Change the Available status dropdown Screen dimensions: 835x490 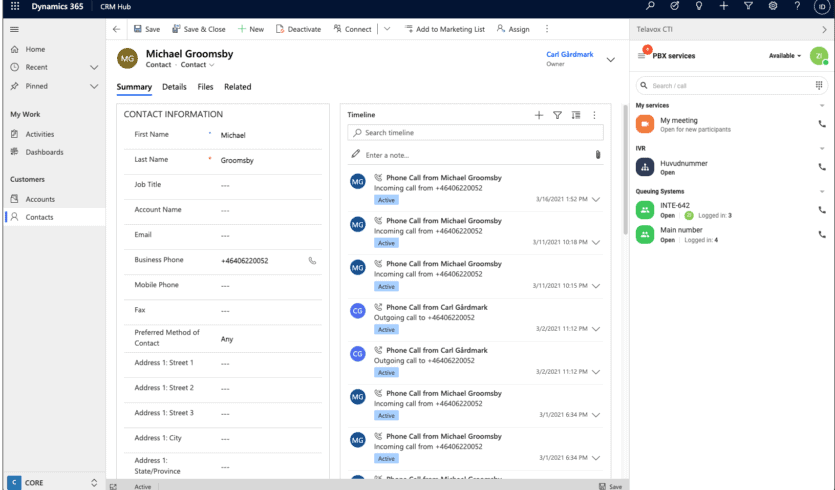[785, 55]
